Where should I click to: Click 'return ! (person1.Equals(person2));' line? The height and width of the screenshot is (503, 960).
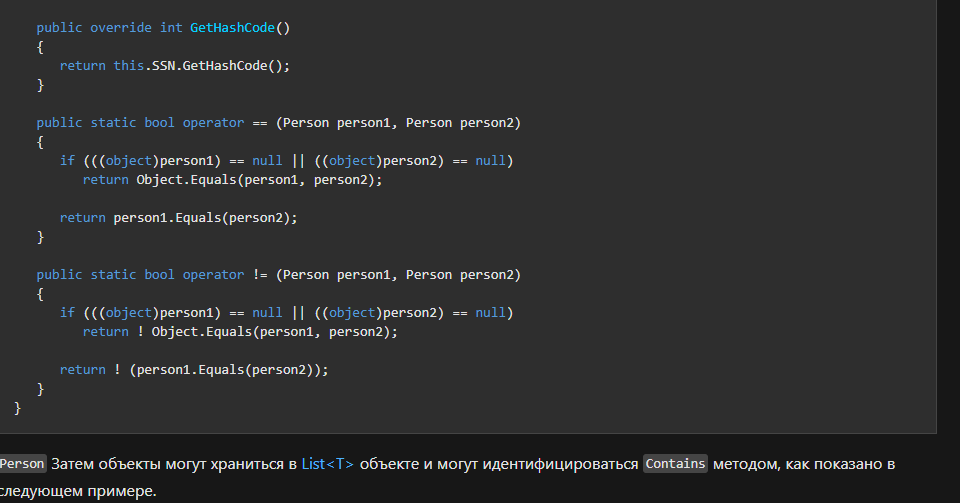click(x=194, y=370)
